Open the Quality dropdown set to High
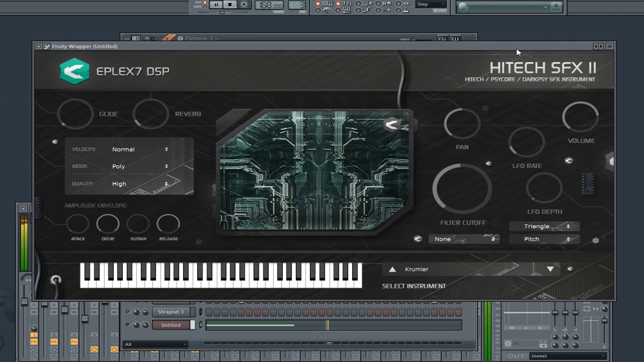The height and width of the screenshot is (362, 644). pos(140,184)
